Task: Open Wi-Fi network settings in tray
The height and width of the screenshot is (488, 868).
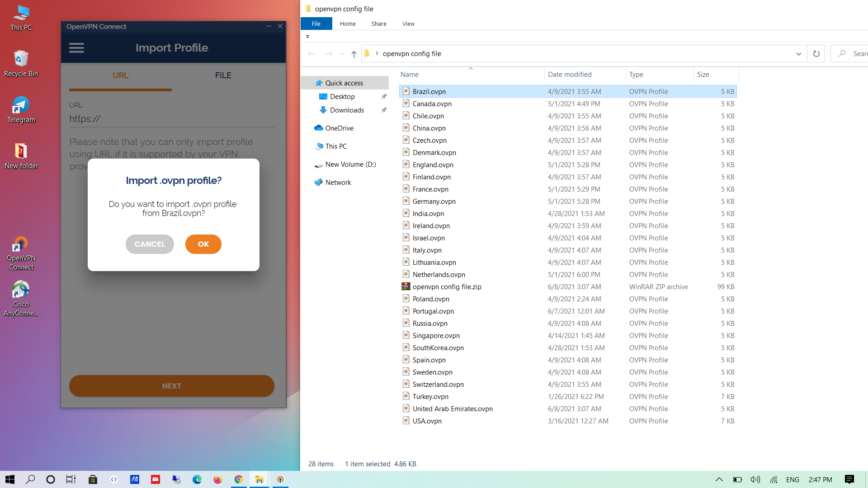Action: pyautogui.click(x=774, y=479)
